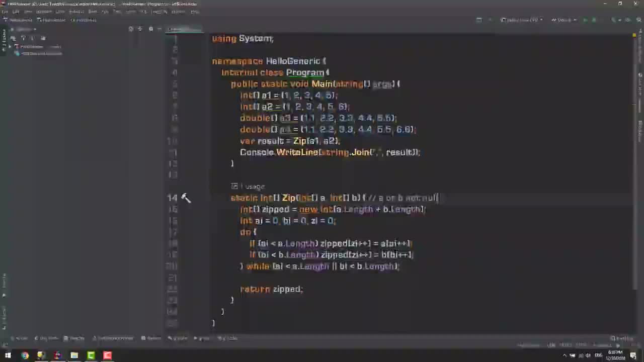Select the Scratches row under the solution tree
This screenshot has width=644, height=362.
point(41,53)
